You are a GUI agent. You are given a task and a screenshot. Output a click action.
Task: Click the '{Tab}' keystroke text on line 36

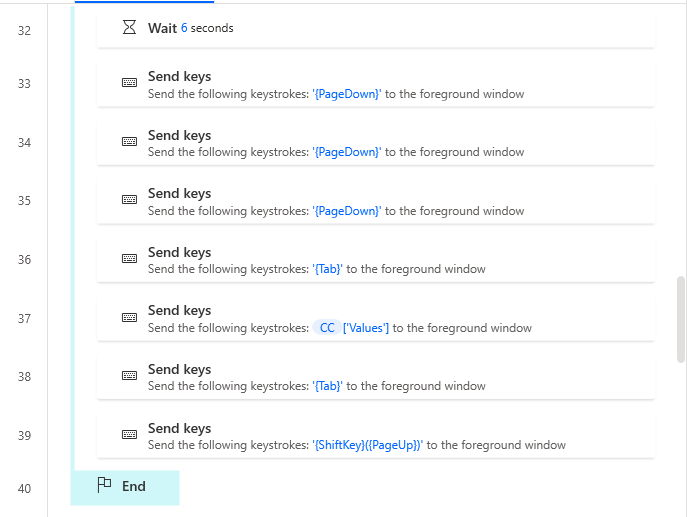(327, 269)
